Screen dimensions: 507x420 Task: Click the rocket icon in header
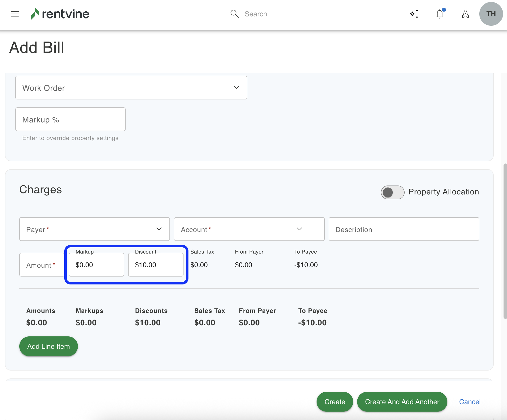point(465,14)
